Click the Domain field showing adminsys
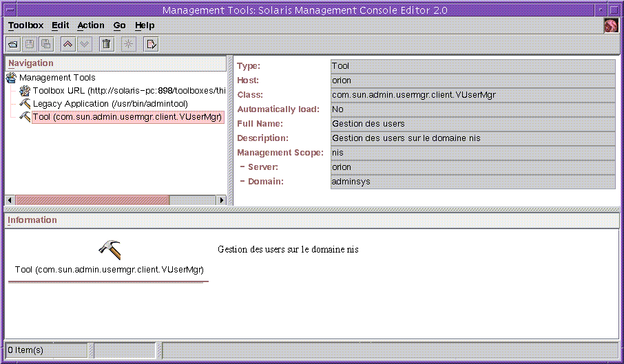The image size is (624, 364). [x=472, y=182]
